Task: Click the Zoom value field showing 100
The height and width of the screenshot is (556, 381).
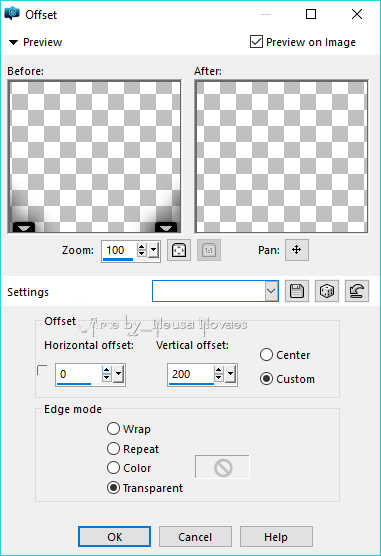Action: [119, 251]
